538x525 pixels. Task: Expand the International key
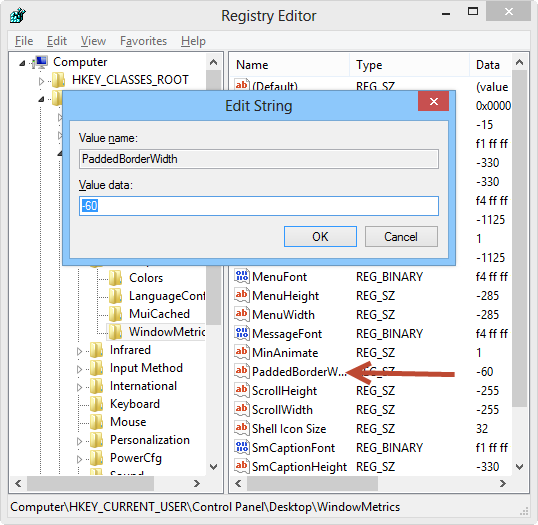(x=79, y=387)
